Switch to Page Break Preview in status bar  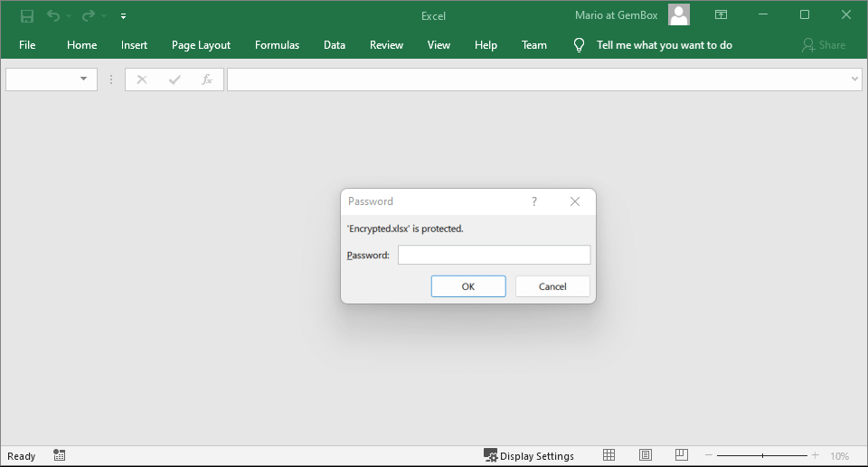pos(681,455)
